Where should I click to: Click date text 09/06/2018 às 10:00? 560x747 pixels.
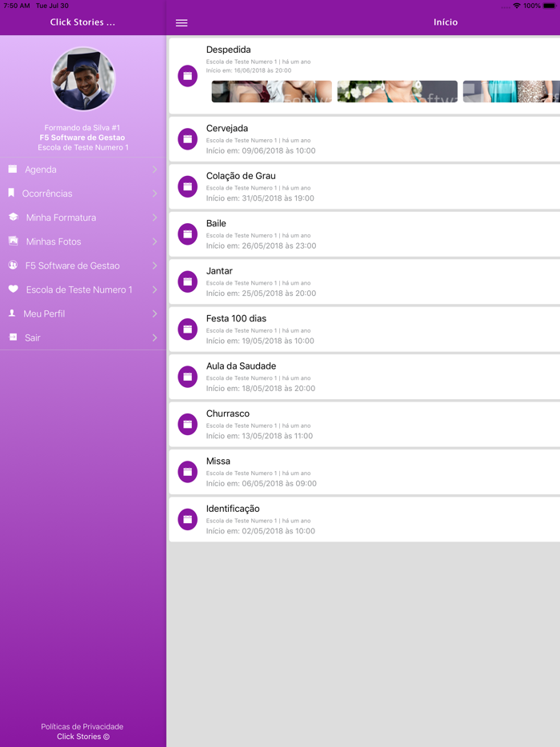coord(279,150)
